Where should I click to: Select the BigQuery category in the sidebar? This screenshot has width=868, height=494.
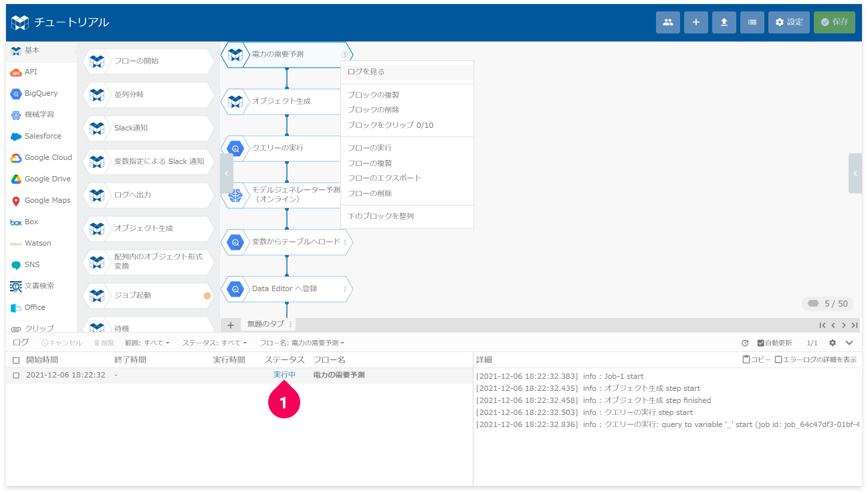(x=41, y=93)
